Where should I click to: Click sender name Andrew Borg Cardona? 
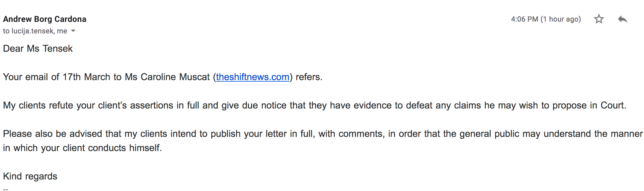(45, 19)
